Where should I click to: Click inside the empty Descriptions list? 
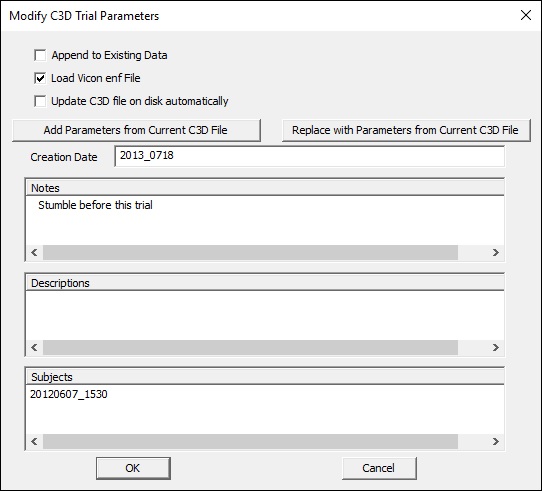click(265, 315)
